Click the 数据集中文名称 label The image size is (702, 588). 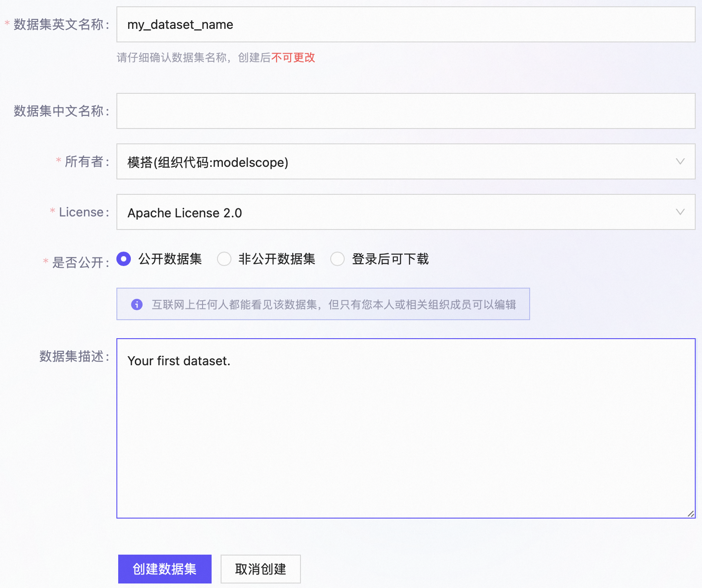pos(61,111)
